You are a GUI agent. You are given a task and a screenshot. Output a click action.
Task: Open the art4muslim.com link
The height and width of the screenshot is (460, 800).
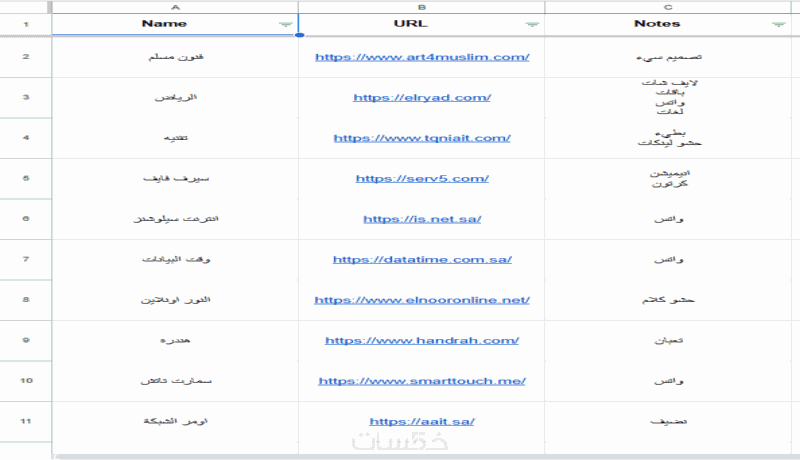[422, 57]
